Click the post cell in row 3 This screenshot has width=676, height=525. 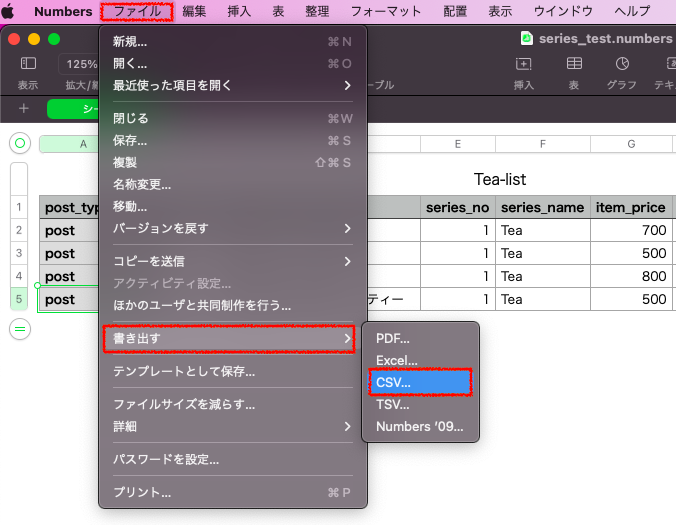[70, 253]
